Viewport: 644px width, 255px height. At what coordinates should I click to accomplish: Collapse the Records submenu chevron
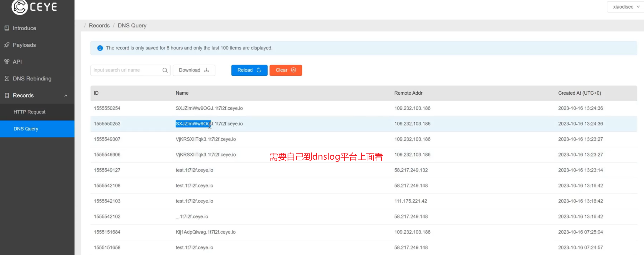(66, 95)
